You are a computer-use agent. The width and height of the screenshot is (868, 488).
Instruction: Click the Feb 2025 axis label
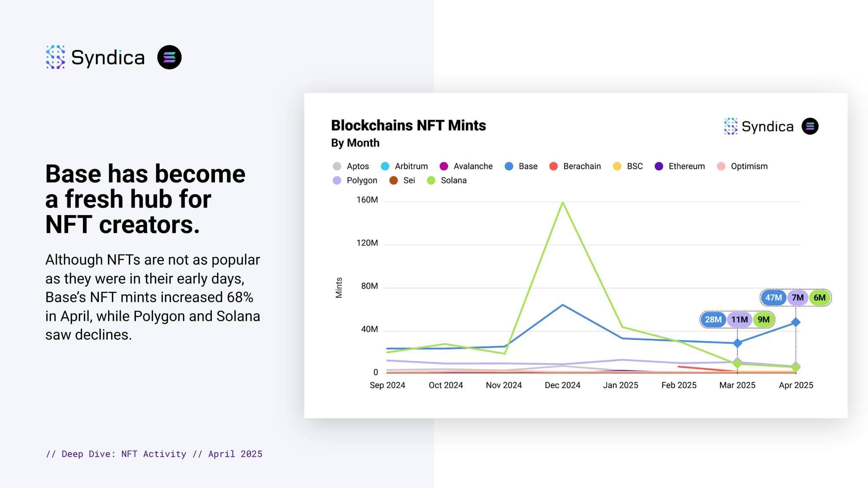679,385
